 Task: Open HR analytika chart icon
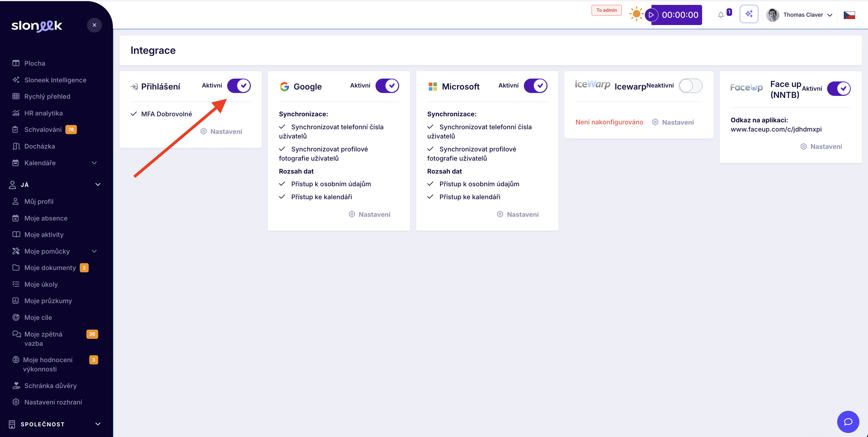coord(16,113)
